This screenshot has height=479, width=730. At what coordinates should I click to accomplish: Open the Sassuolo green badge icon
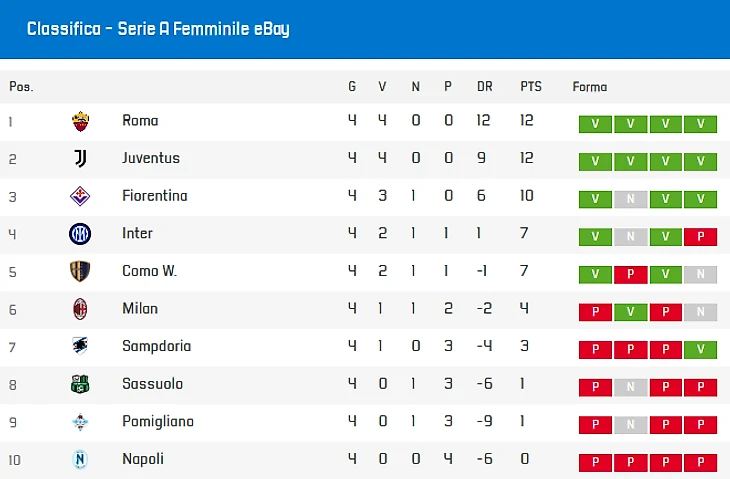[x=80, y=384]
